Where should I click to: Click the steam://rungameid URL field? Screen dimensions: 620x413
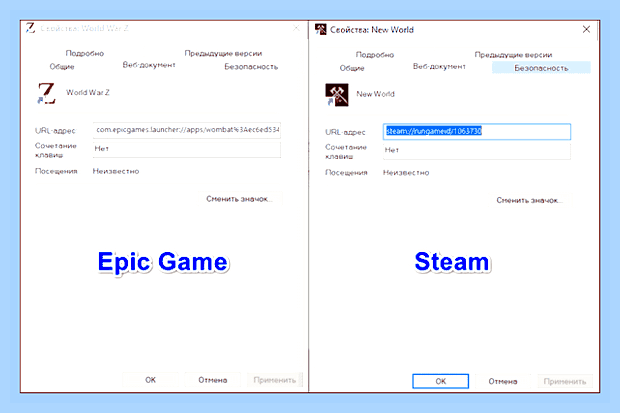[477, 131]
